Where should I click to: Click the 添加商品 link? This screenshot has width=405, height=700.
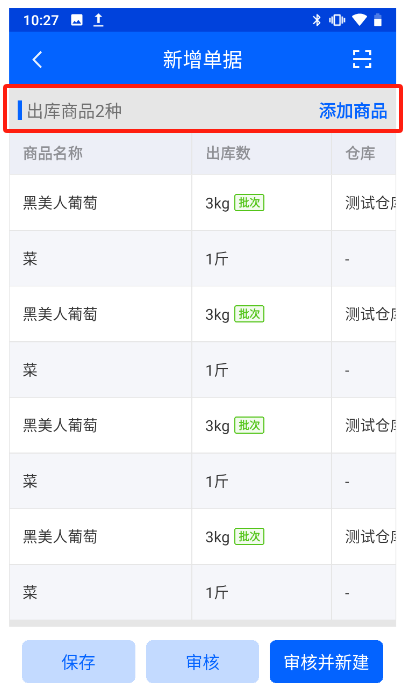click(353, 111)
